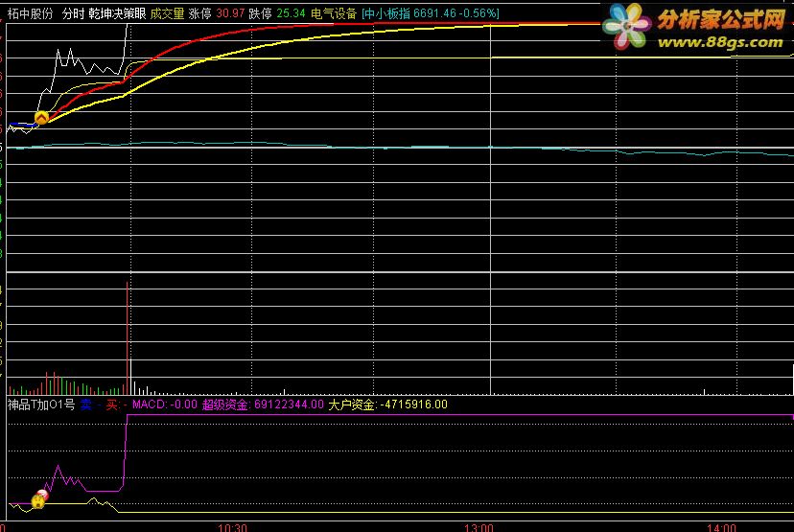Image resolution: width=794 pixels, height=532 pixels.
Task: Click the 涨停 limit-up label
Action: (x=200, y=13)
